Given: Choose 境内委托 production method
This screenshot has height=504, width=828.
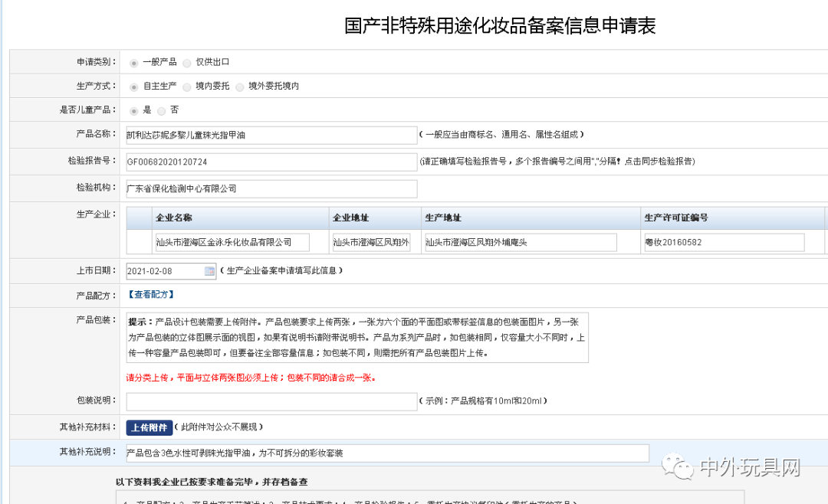Looking at the screenshot, I should [187, 87].
